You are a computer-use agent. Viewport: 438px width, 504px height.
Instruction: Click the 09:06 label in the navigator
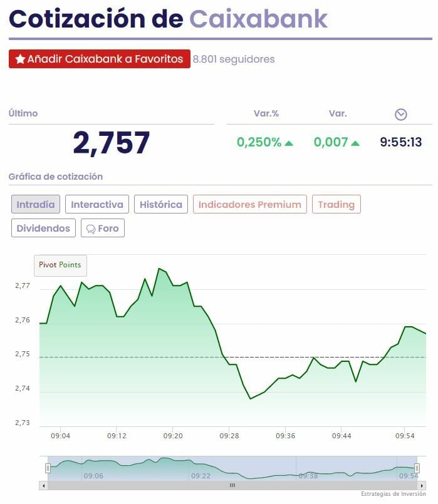click(x=93, y=476)
